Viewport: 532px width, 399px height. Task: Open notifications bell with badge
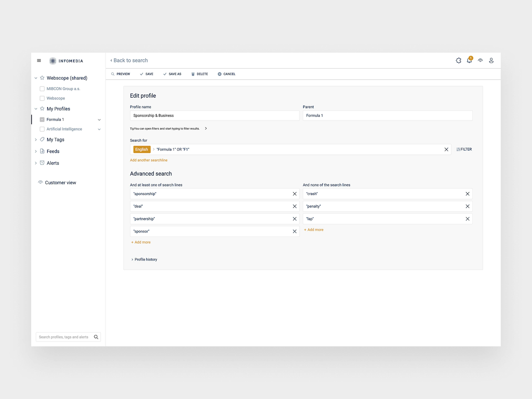click(469, 61)
